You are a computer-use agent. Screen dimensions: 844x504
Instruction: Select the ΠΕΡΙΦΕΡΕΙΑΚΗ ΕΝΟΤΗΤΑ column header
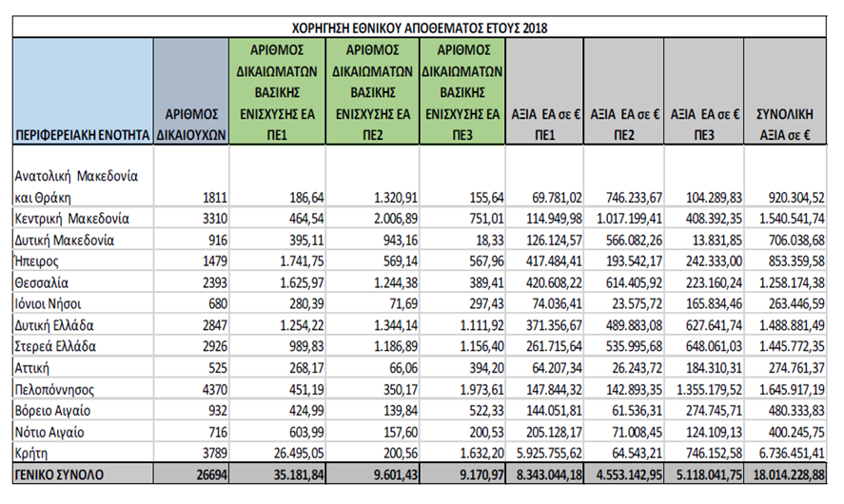(81, 135)
